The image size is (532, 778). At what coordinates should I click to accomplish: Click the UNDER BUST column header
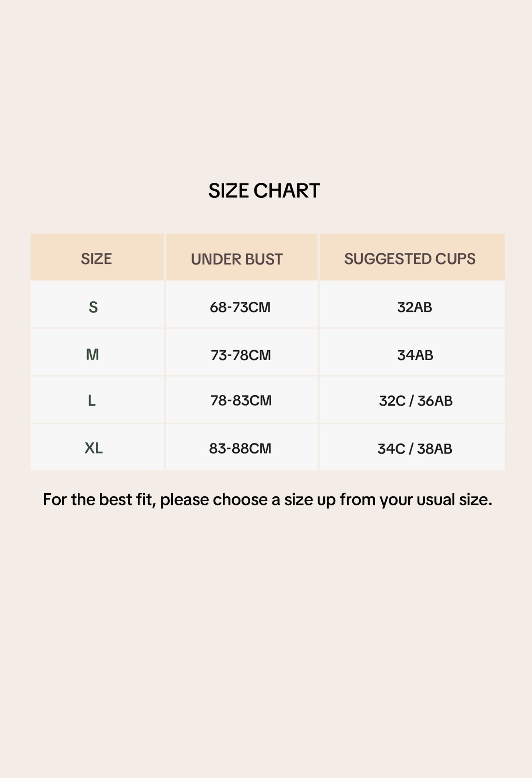(237, 259)
